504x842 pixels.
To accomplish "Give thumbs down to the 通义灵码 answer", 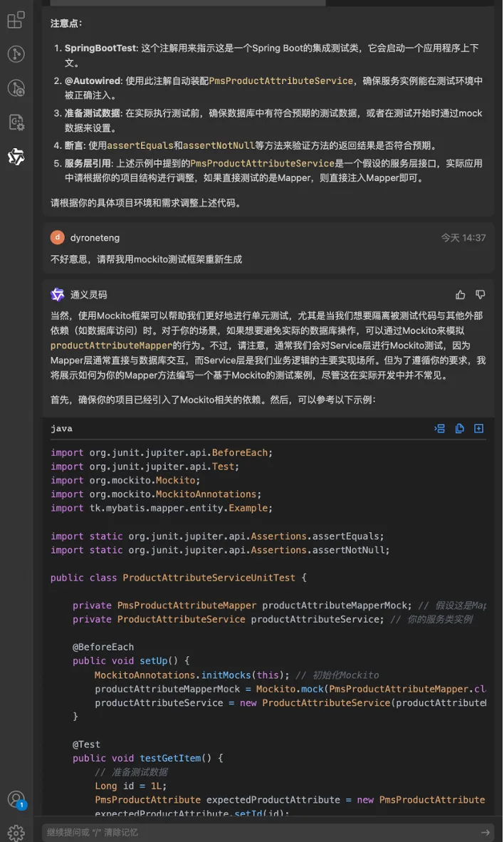I will point(481,295).
